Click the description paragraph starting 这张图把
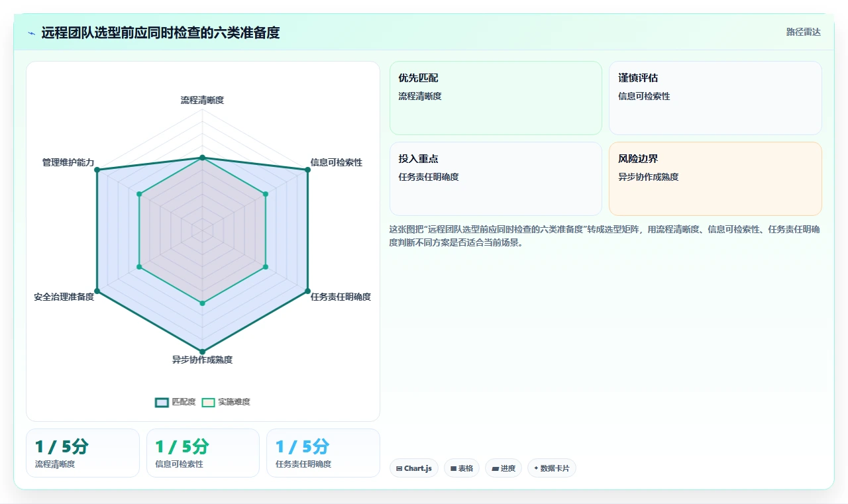 coord(605,236)
